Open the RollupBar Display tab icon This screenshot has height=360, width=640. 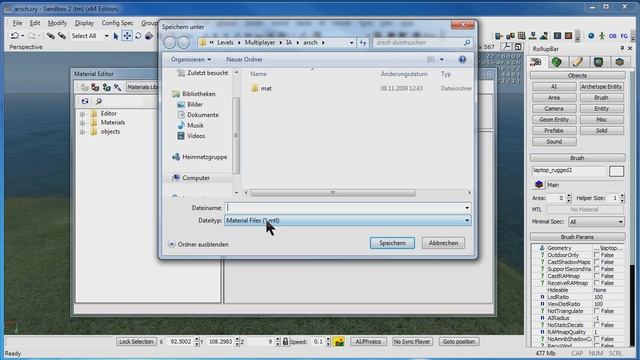(x=598, y=62)
